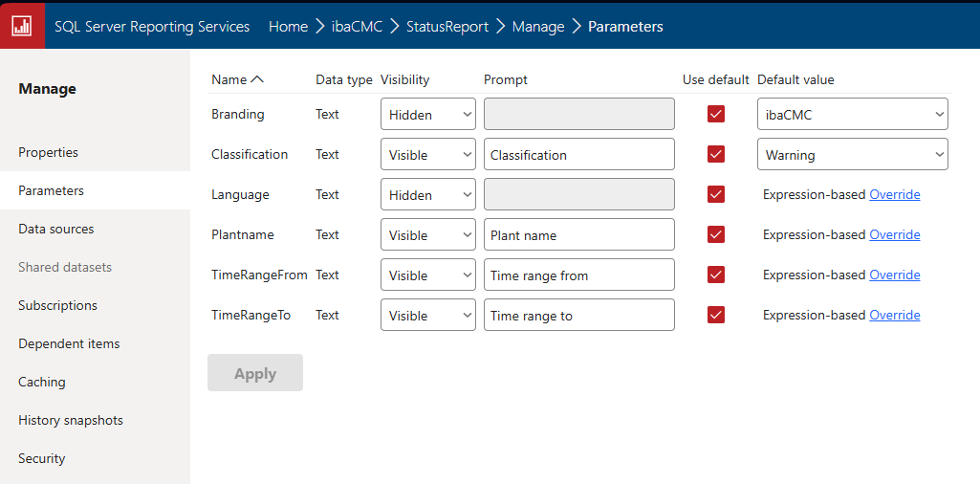Viewport: 980px width, 484px height.
Task: Click the Apply button
Action: (x=255, y=373)
